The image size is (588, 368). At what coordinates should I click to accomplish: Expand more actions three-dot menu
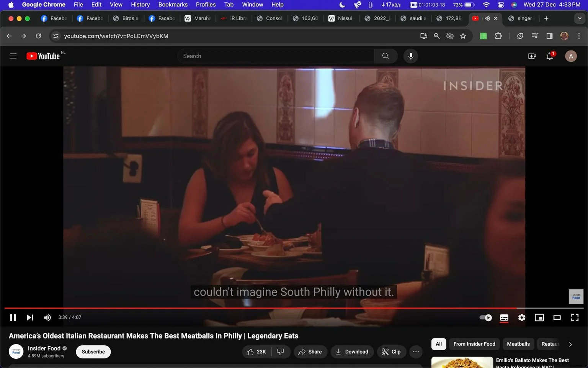click(416, 352)
